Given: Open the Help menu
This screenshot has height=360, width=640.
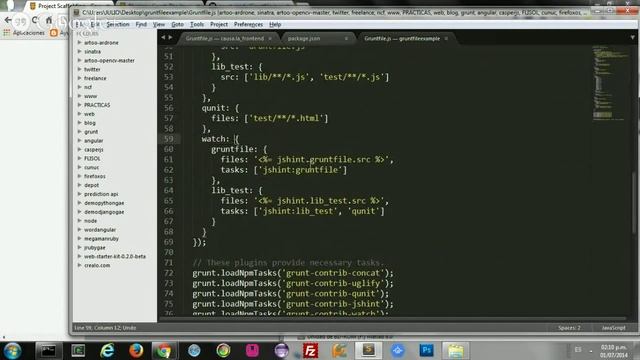Looking at the screenshot, I should click(275, 24).
